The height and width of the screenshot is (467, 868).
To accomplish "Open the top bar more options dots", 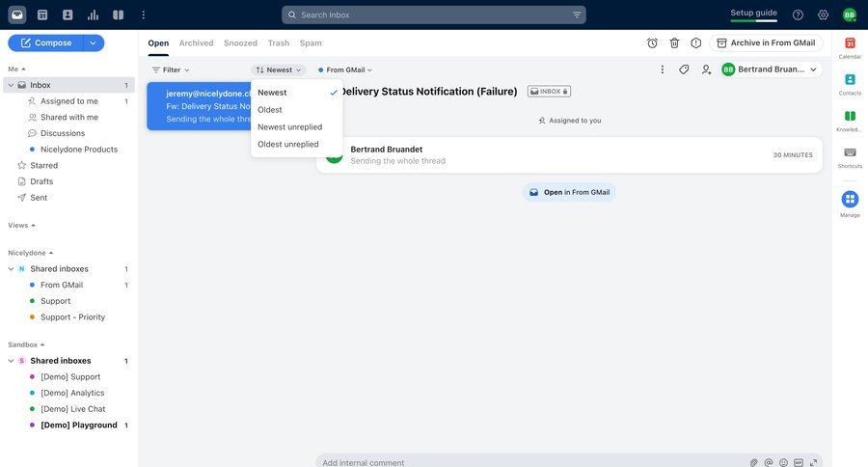I will (144, 15).
